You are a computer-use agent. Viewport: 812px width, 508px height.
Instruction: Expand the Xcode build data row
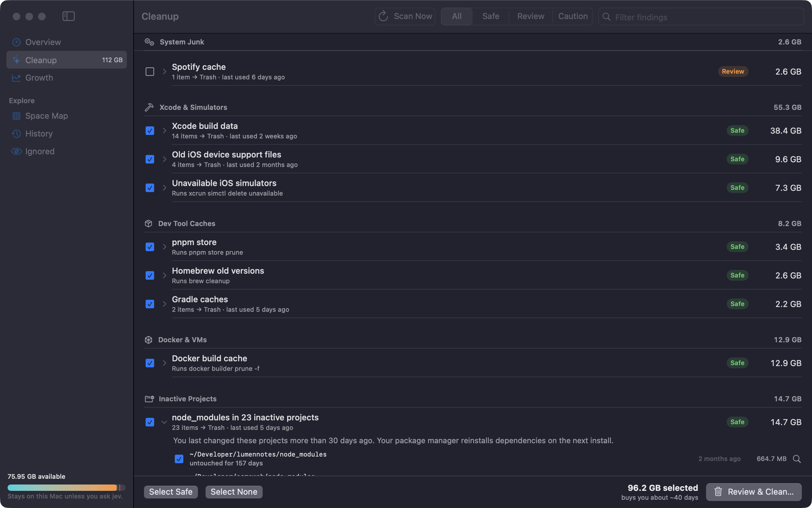[x=164, y=131]
